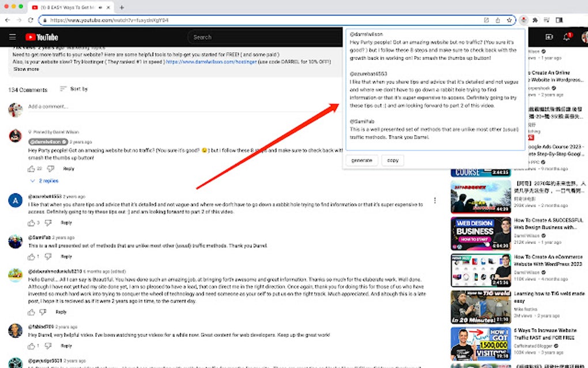Click the extension popup comments text area
Image resolution: width=588 pixels, height=368 pixels.
pos(435,89)
